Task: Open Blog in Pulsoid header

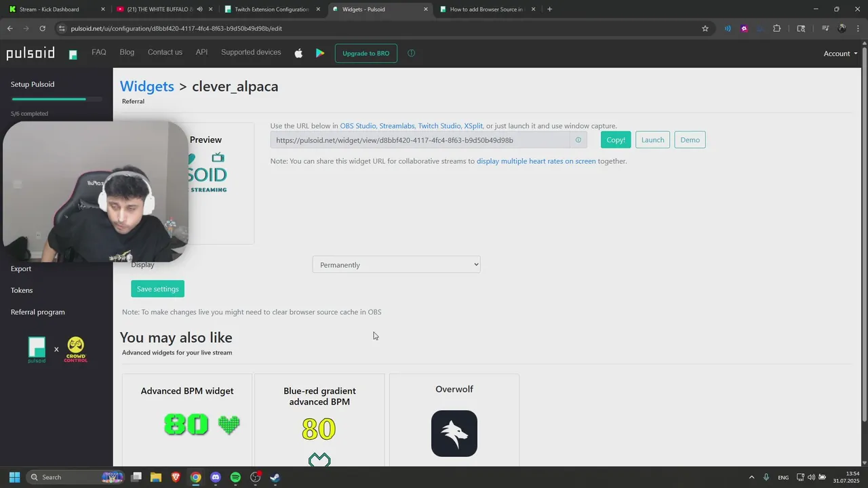Action: [127, 52]
